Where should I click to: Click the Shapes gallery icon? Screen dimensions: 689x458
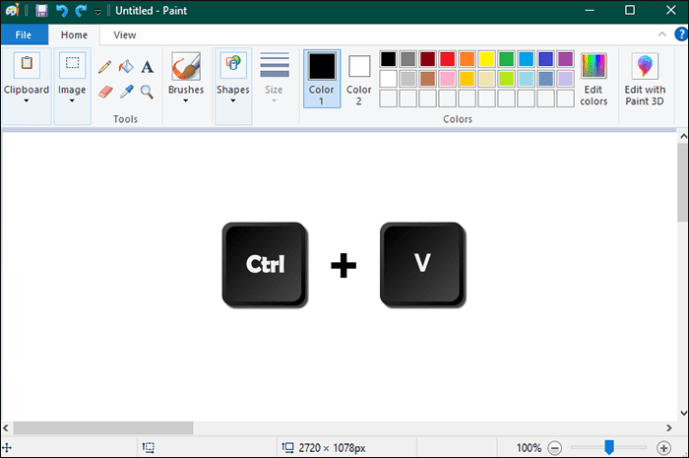click(233, 65)
